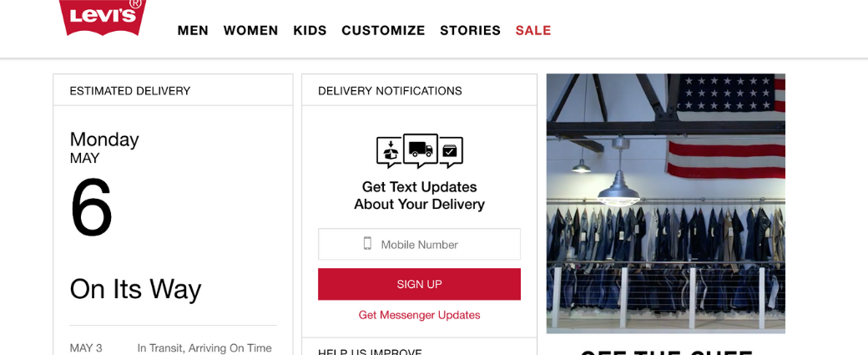Viewport: 868px width, 355px height.
Task: Open the MEN menu
Action: tap(193, 31)
